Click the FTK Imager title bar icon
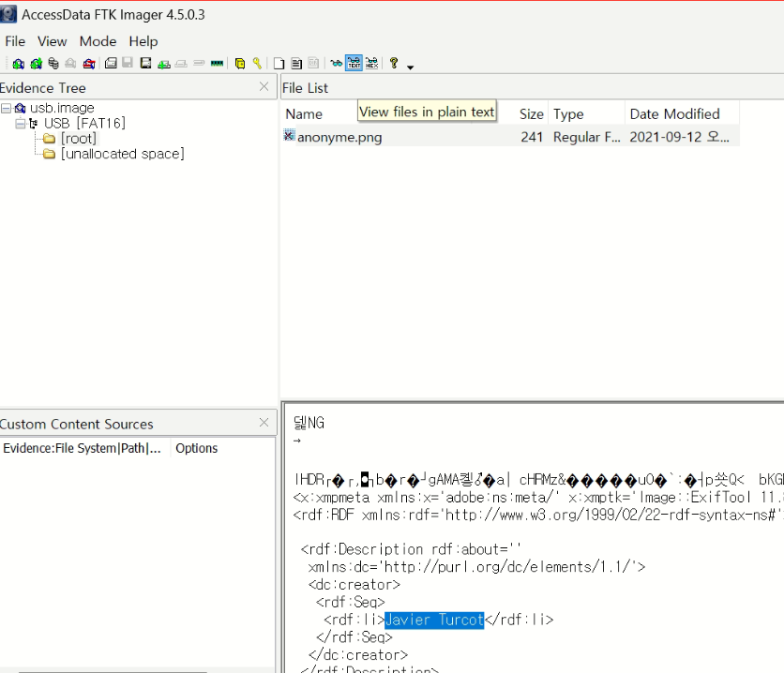 [8, 14]
